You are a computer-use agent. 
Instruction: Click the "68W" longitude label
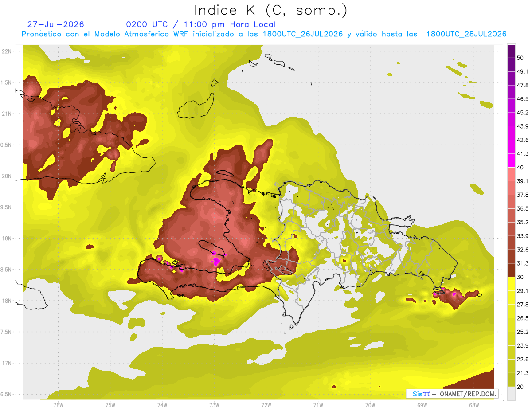point(474,405)
